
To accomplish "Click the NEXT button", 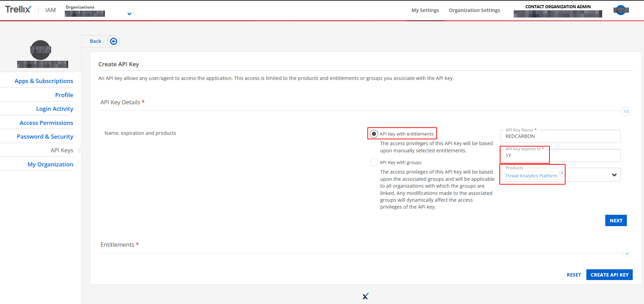I will pos(616,221).
